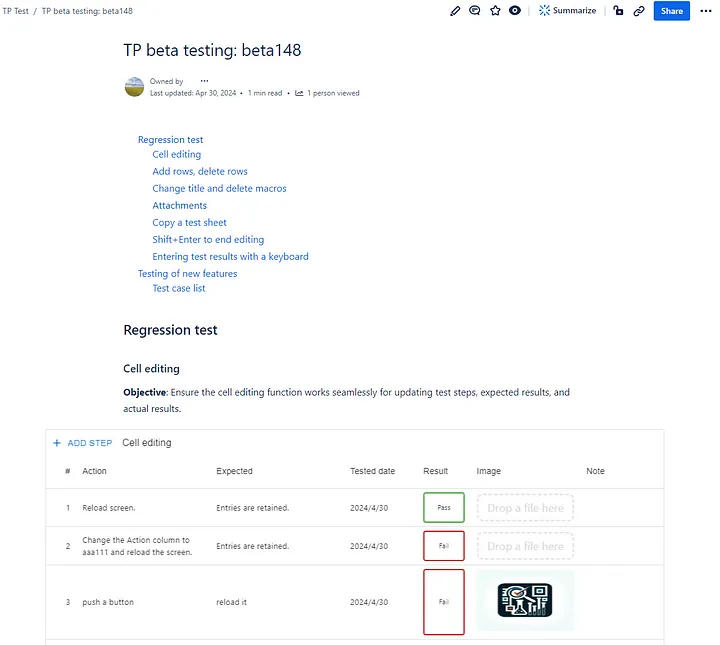Open the owner options ellipsis menu
The image size is (720, 645).
click(204, 81)
